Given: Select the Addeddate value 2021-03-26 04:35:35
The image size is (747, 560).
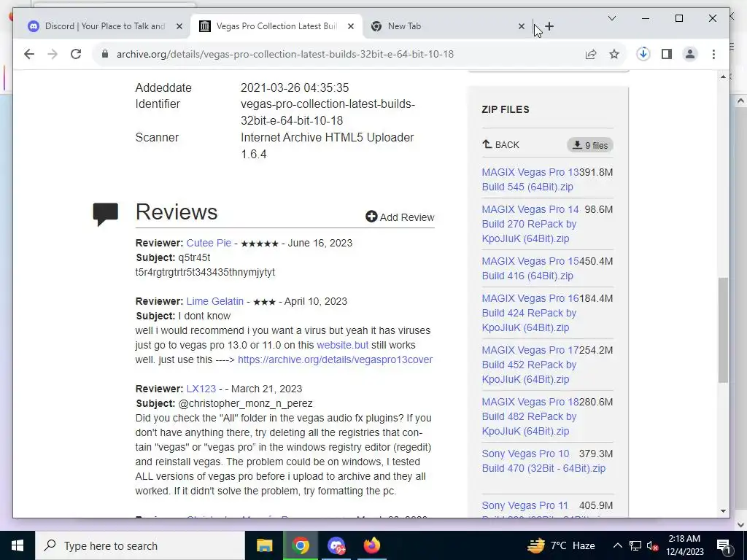Looking at the screenshot, I should pos(295,87).
